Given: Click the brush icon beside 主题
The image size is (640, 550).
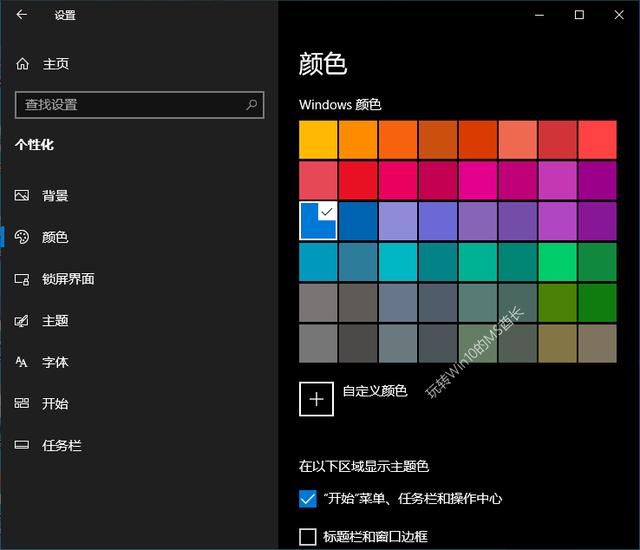Looking at the screenshot, I should (22, 321).
